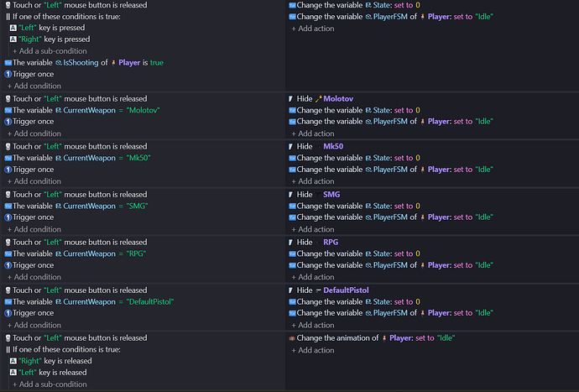This screenshot has width=579, height=392.
Task: Click the variable icon beside CurrentWeapon = "DefaultPistol"
Action: pyautogui.click(x=8, y=302)
